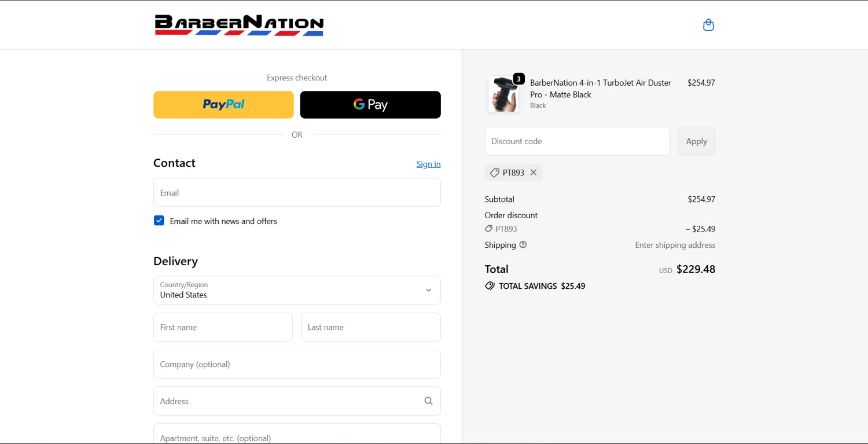The image size is (868, 444).
Task: Click the Air Duster product thumbnail
Action: [503, 94]
